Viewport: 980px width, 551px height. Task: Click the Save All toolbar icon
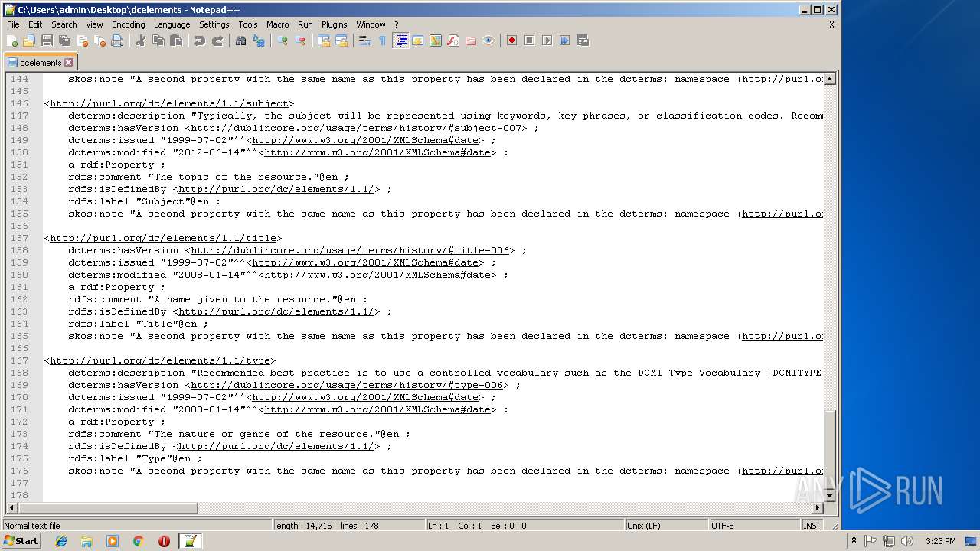tap(64, 41)
